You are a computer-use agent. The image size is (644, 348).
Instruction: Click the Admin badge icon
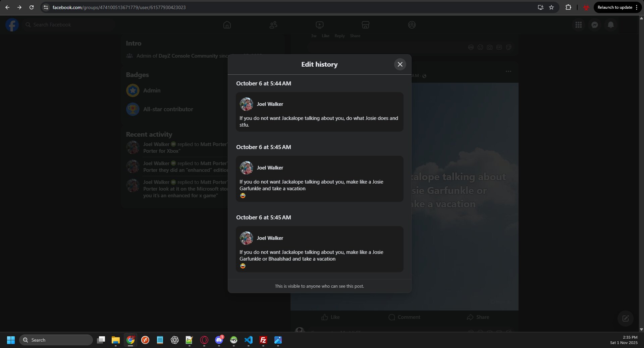coord(133,90)
